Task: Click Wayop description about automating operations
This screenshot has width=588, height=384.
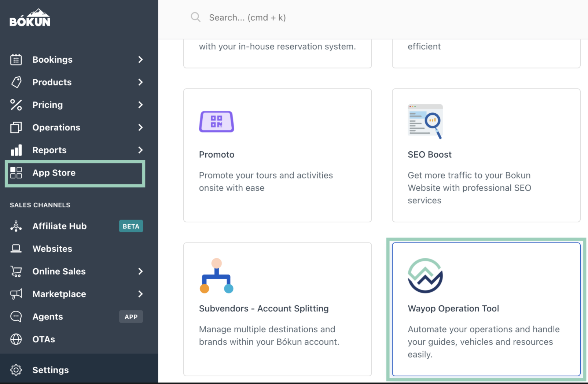Action: tap(484, 341)
